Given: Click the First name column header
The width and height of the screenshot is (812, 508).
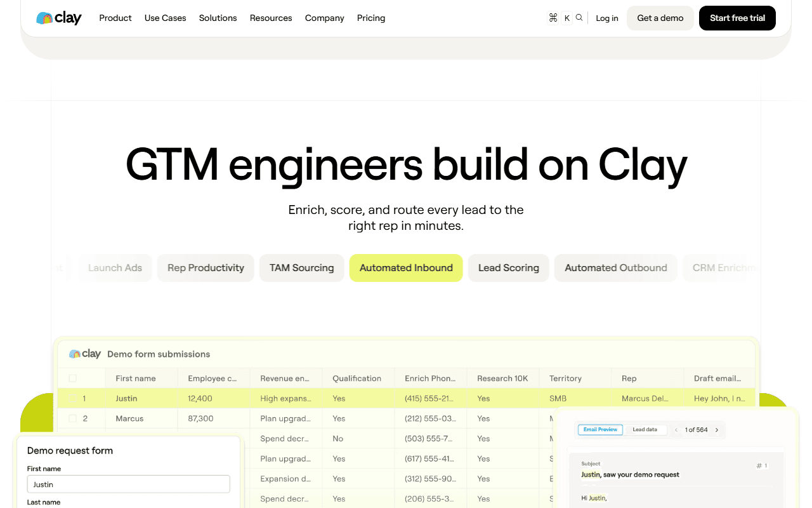Looking at the screenshot, I should pyautogui.click(x=141, y=378).
